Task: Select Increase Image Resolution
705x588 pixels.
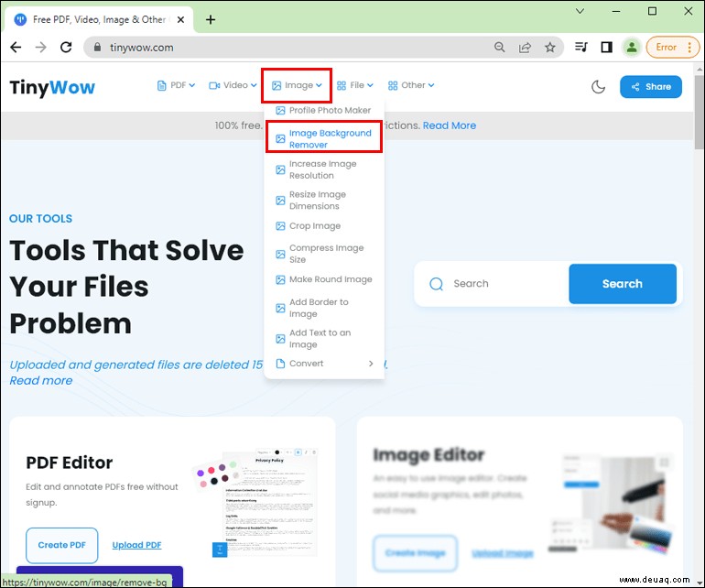Action: 324,169
